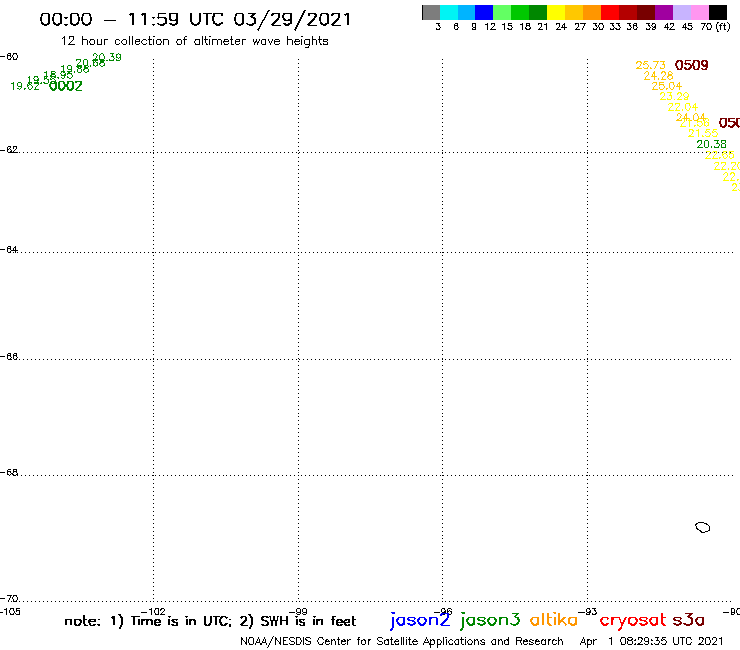This screenshot has width=740, height=650.
Task: Click the jason3 satellite label
Action: coord(490,620)
